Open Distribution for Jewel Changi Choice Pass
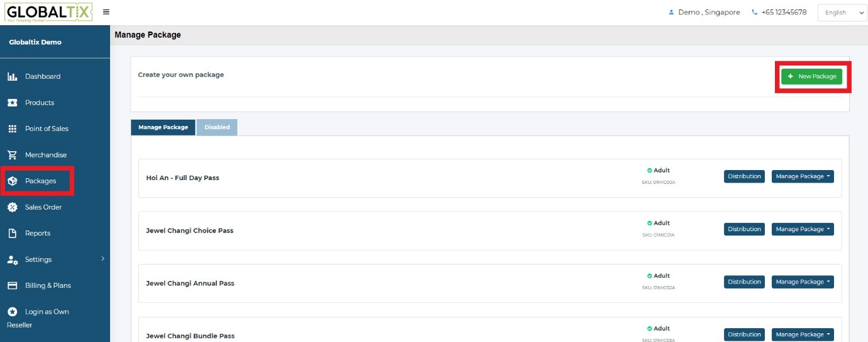The image size is (868, 342). pos(744,229)
